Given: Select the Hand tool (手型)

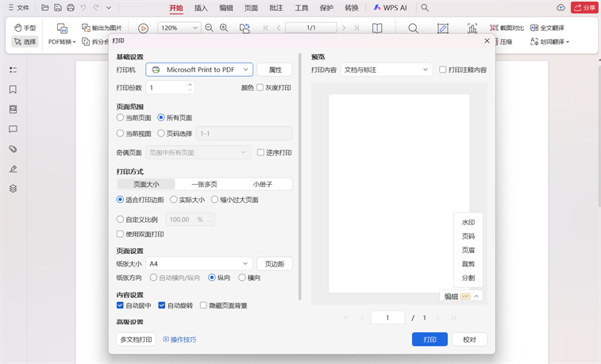Looking at the screenshot, I should 25,28.
